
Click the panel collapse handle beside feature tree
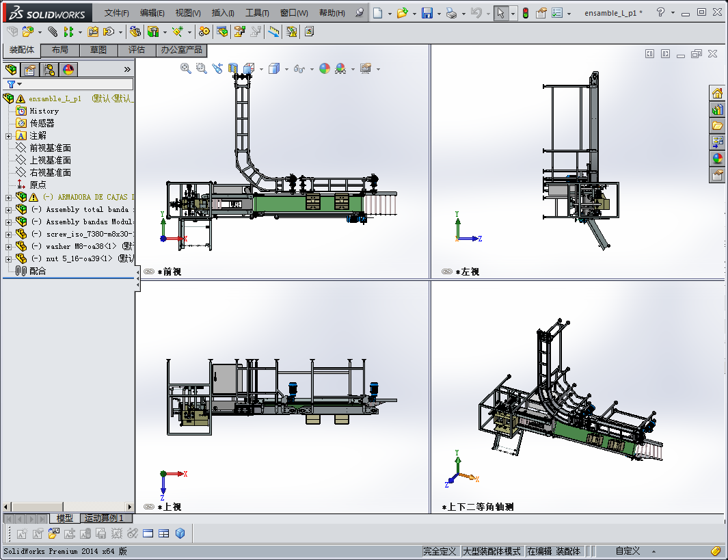(138, 278)
